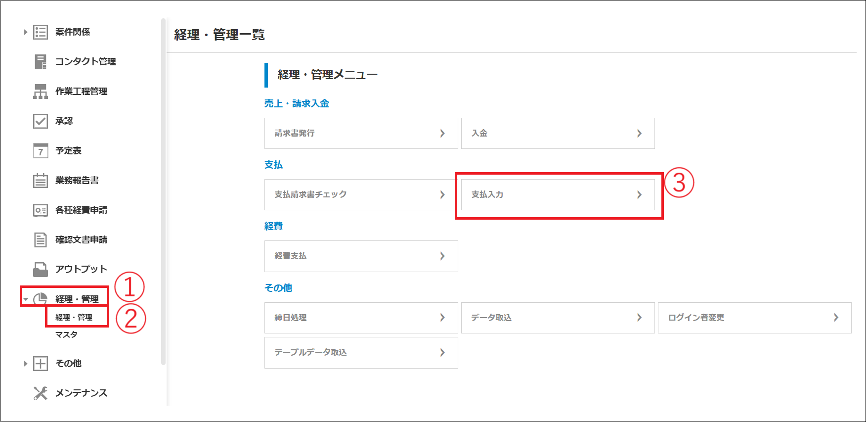
Task: Collapse the 経理・管理 sidebar section arrow
Action: coord(26,299)
